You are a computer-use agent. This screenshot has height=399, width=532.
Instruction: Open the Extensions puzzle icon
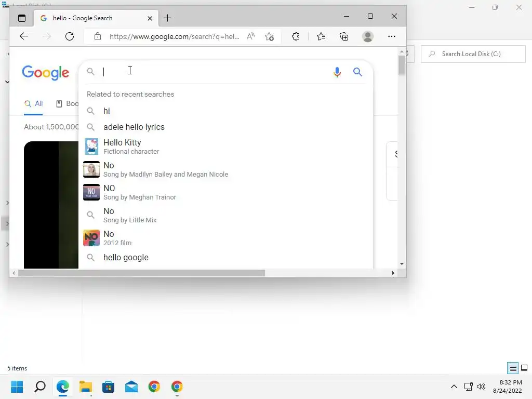pos(296,36)
